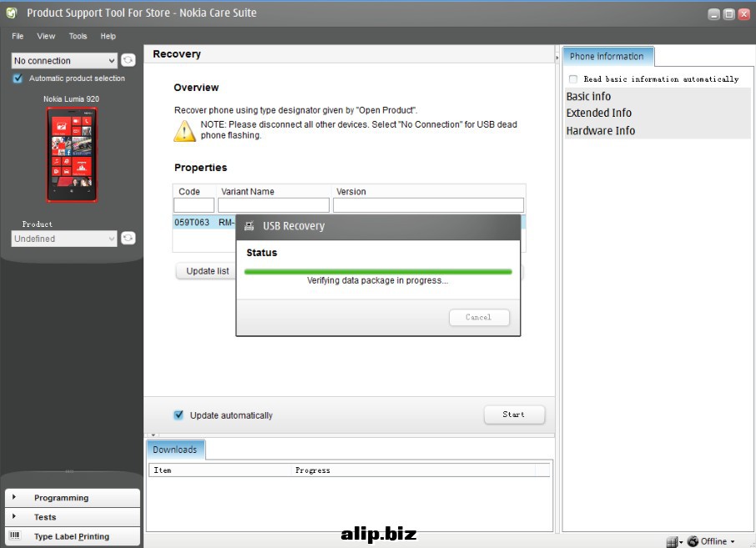
Task: Click the Variant Name filter field
Action: pos(274,205)
